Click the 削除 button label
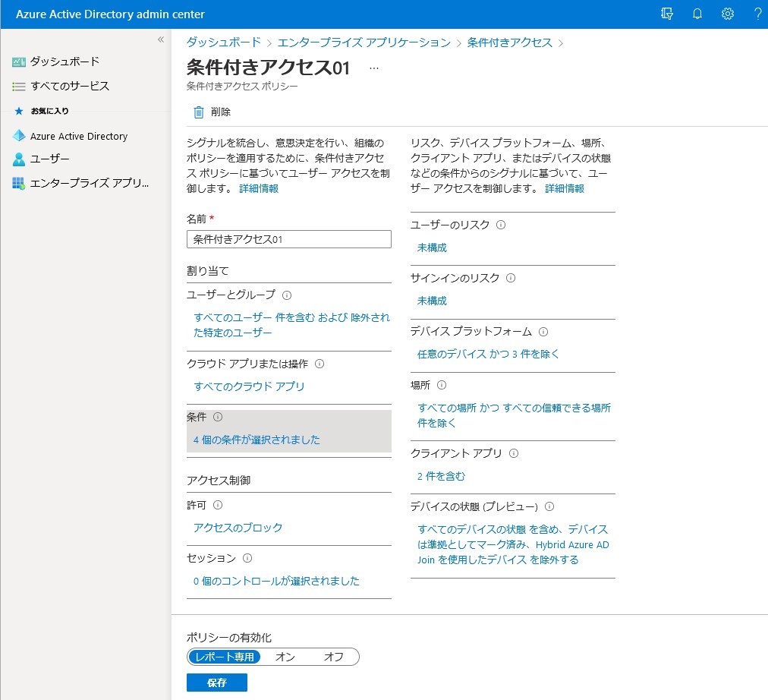This screenshot has height=700, width=768. tap(221, 112)
